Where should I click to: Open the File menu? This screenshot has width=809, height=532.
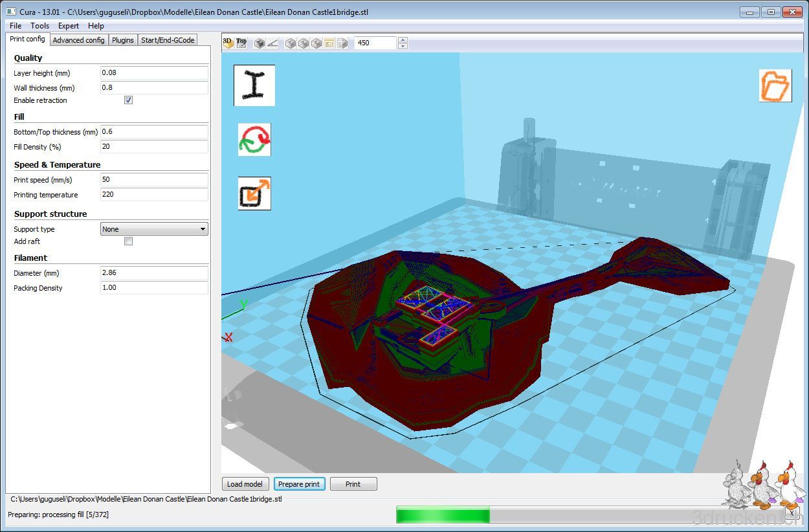16,26
